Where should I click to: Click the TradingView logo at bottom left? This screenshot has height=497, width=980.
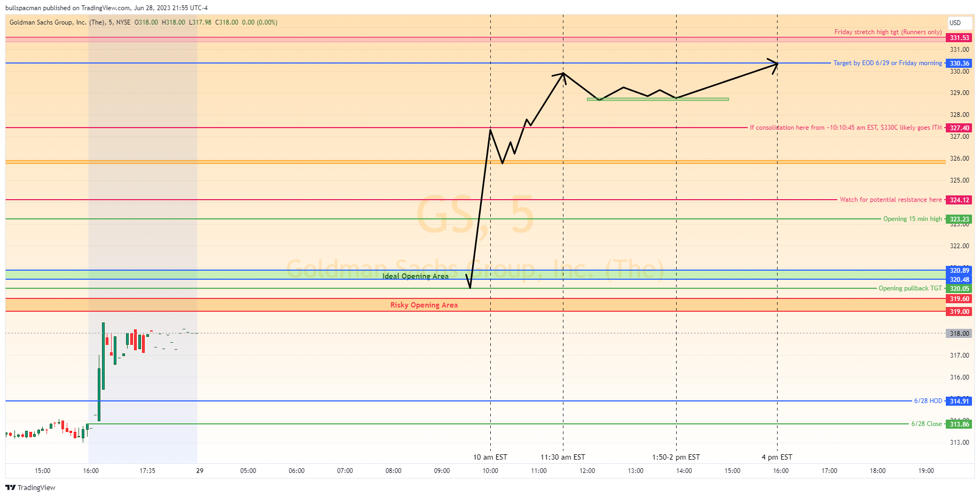coord(30,487)
